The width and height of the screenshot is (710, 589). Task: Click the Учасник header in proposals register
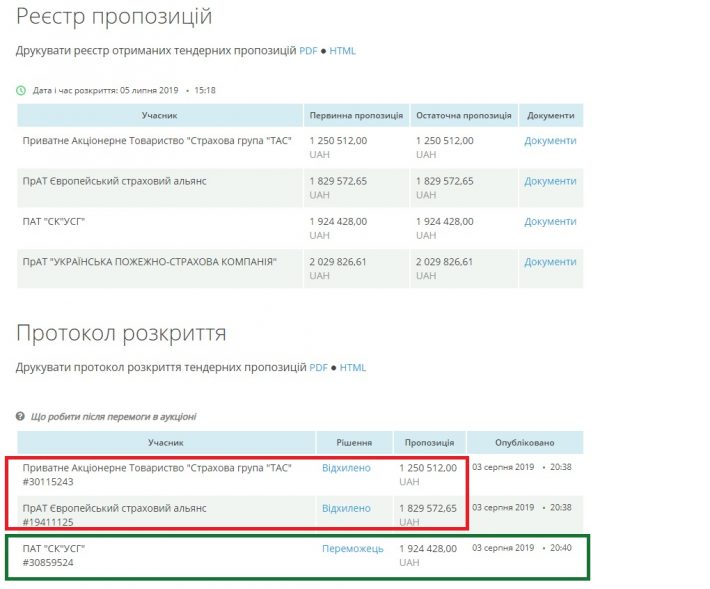coord(159,115)
